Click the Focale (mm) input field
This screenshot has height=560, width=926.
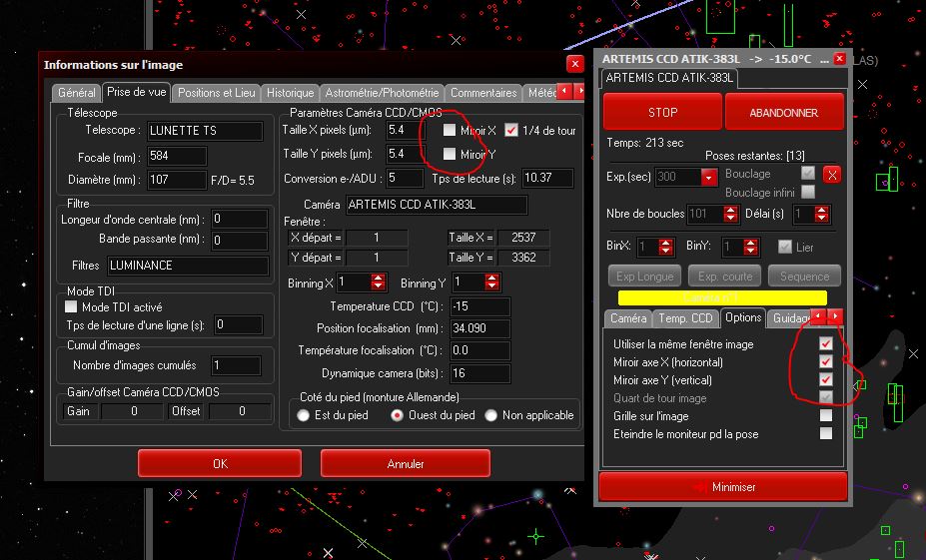coord(177,157)
